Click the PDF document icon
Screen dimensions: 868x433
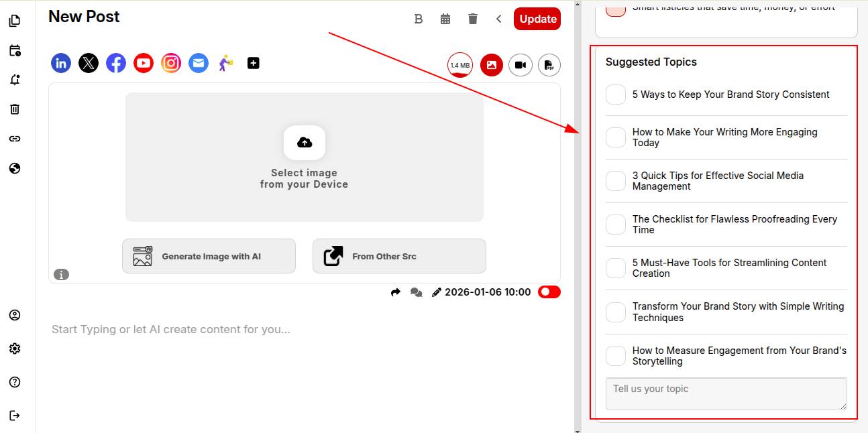pos(549,65)
